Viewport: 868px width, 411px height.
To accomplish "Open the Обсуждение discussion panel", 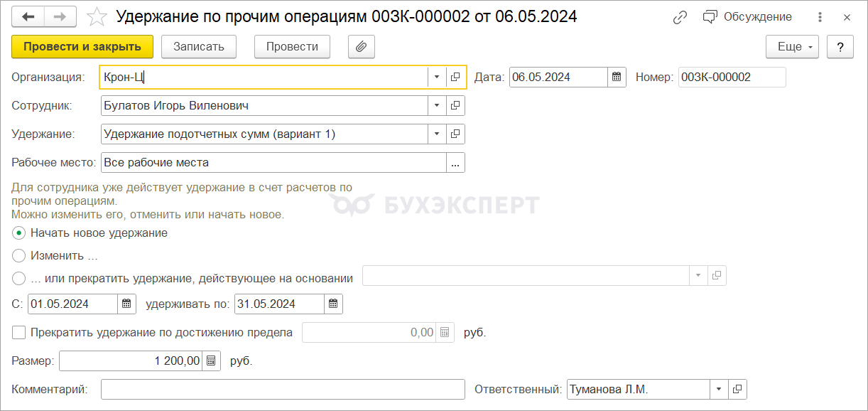I will 747,17.
